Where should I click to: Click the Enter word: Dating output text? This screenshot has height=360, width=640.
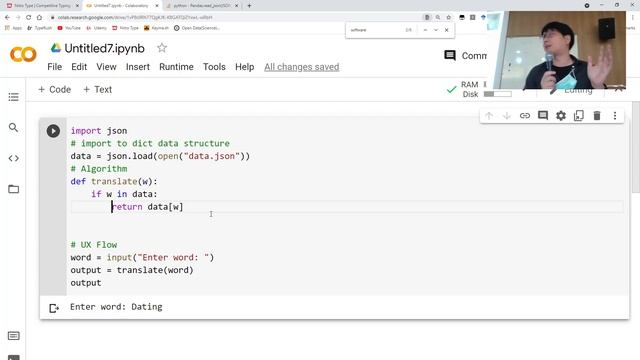pyautogui.click(x=116, y=307)
